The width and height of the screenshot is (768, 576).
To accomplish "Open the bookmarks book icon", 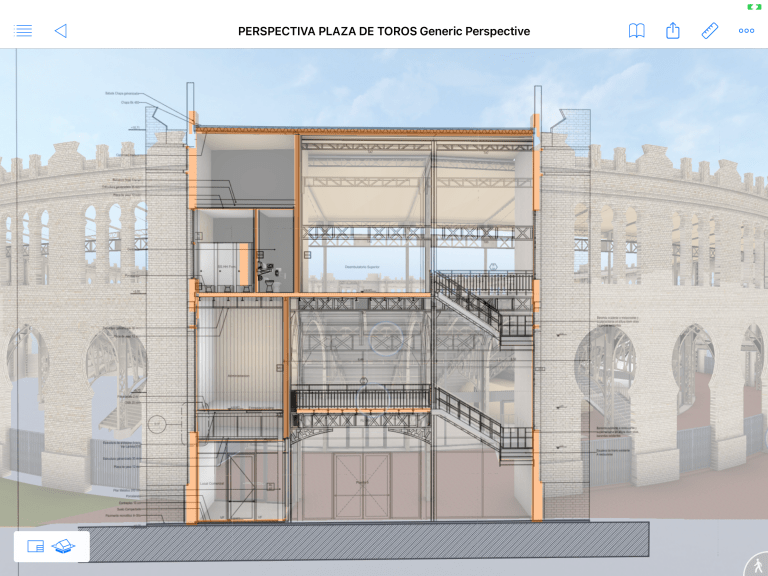I will point(636,31).
